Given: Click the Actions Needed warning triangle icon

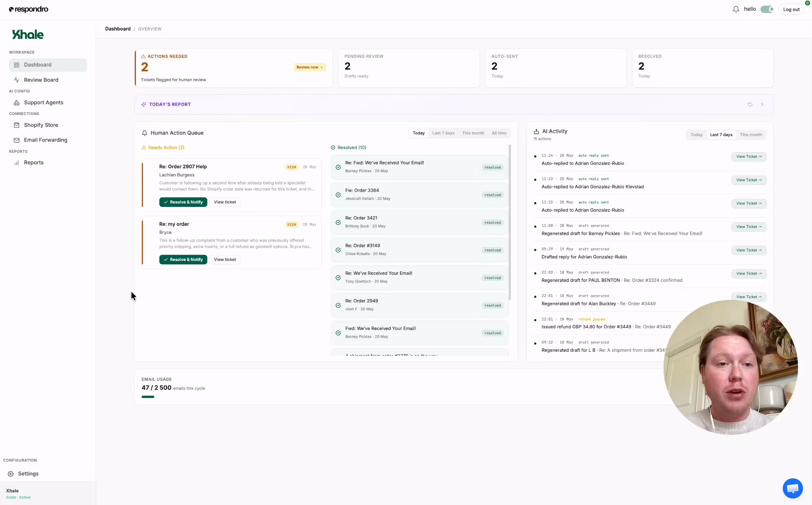Looking at the screenshot, I should [x=143, y=56].
